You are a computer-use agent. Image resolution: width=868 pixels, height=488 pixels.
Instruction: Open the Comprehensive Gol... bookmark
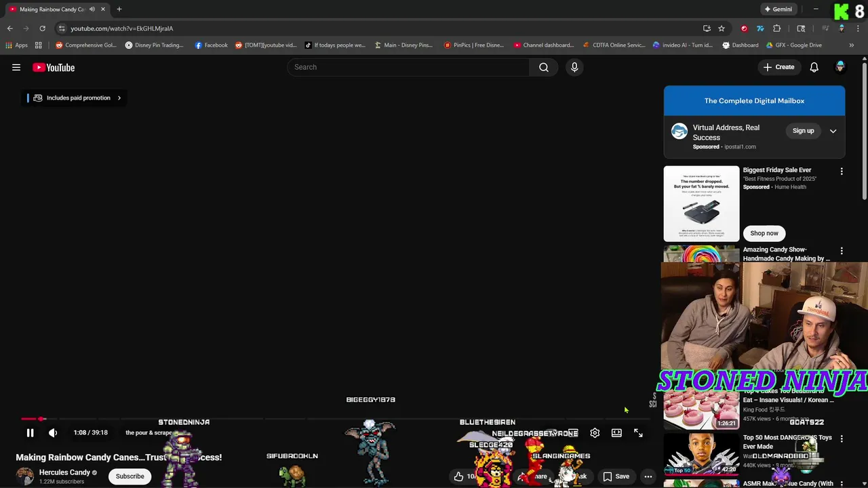(x=86, y=45)
